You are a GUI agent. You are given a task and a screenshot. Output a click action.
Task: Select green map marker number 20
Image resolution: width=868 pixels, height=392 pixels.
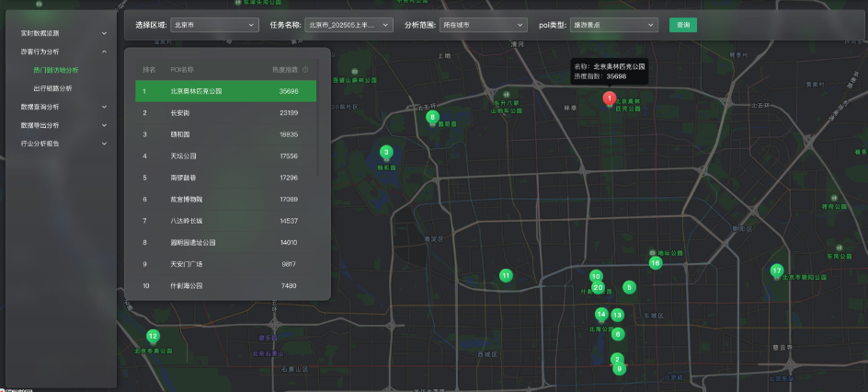(x=598, y=287)
